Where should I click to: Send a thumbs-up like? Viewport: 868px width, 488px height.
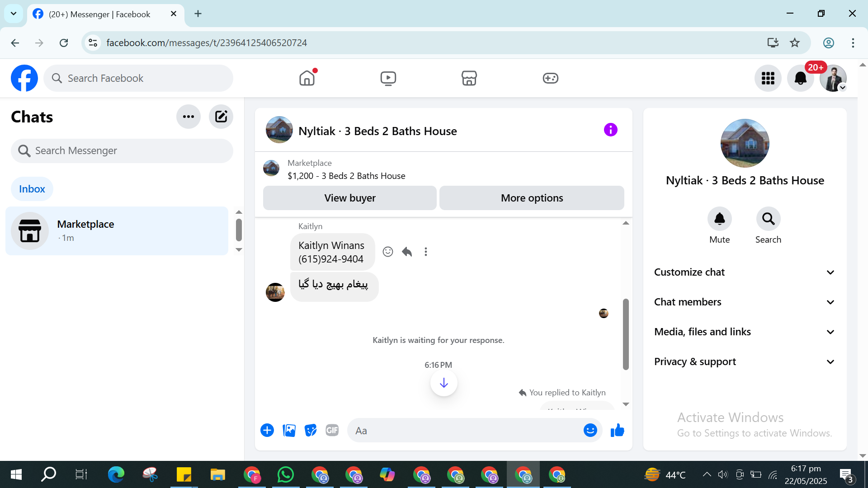[617, 431]
